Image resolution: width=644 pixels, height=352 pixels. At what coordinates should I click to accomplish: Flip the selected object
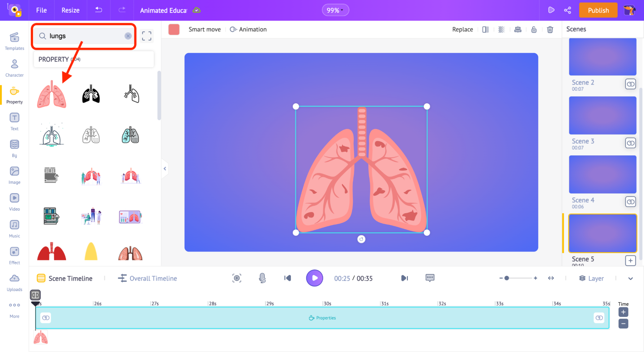tap(485, 30)
